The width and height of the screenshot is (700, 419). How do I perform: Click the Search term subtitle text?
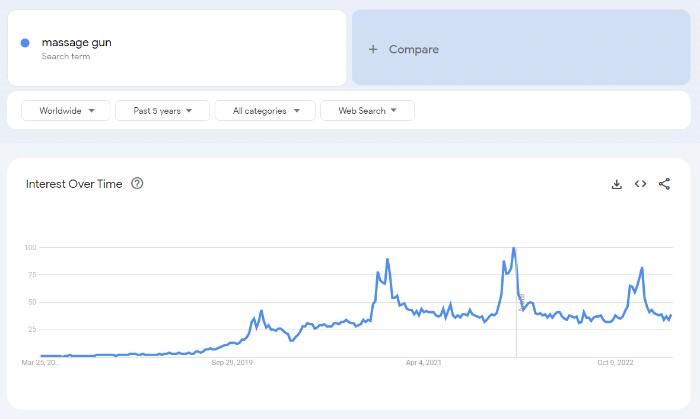point(61,56)
